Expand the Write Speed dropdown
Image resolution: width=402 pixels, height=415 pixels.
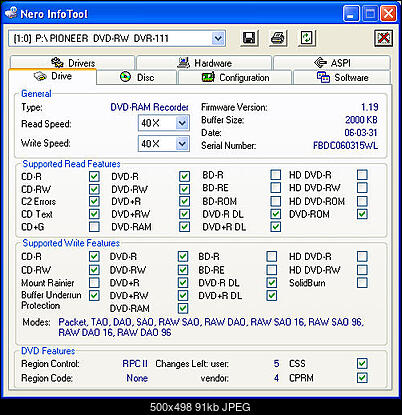(182, 144)
